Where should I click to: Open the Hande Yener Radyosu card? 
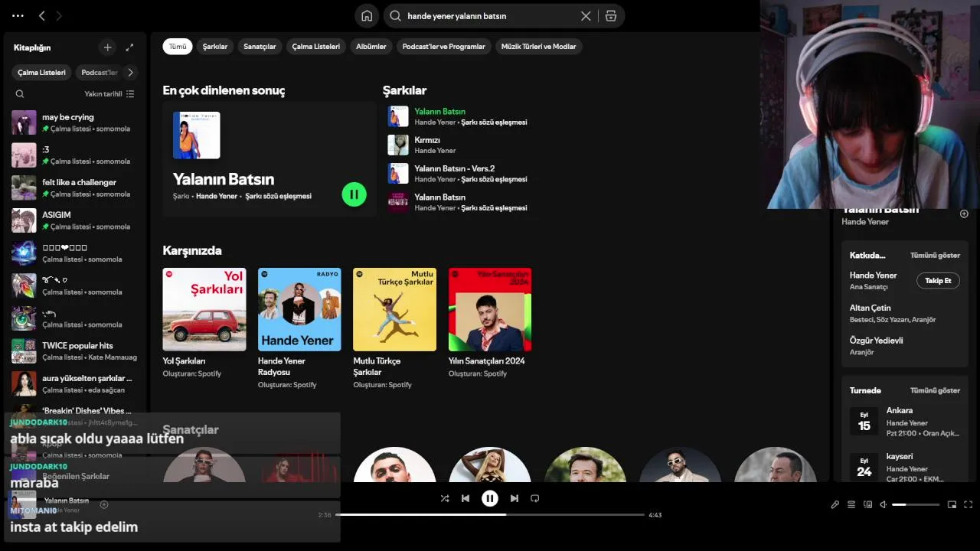coord(299,328)
